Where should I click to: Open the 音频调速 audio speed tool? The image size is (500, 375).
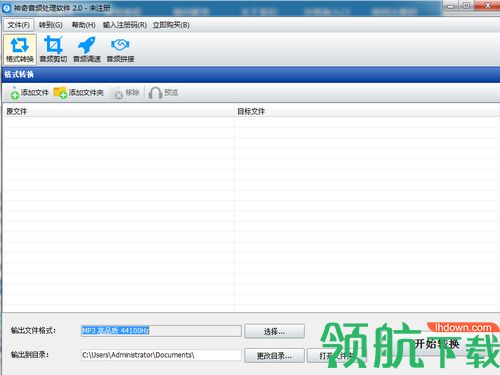pyautogui.click(x=87, y=49)
